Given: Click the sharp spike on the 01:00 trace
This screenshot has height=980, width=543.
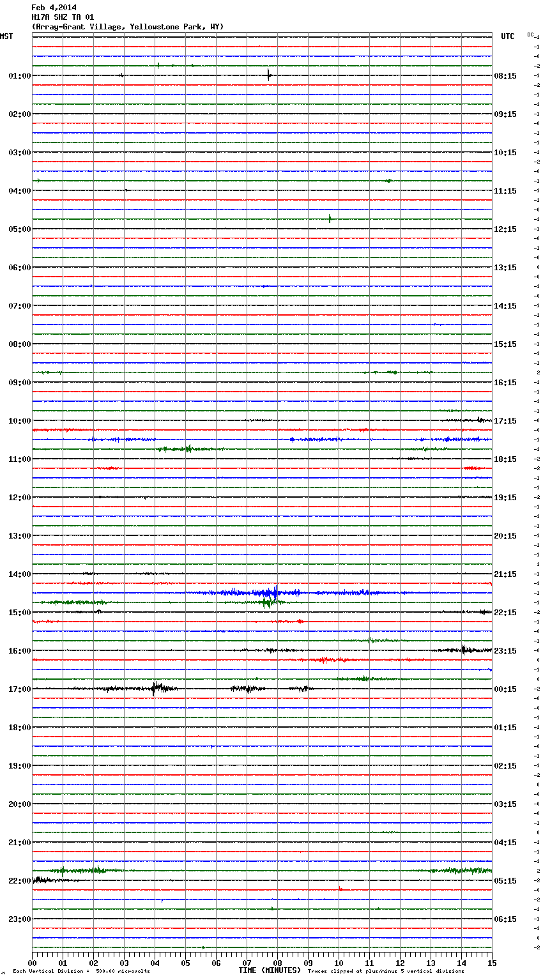Looking at the screenshot, I should coord(269,75).
